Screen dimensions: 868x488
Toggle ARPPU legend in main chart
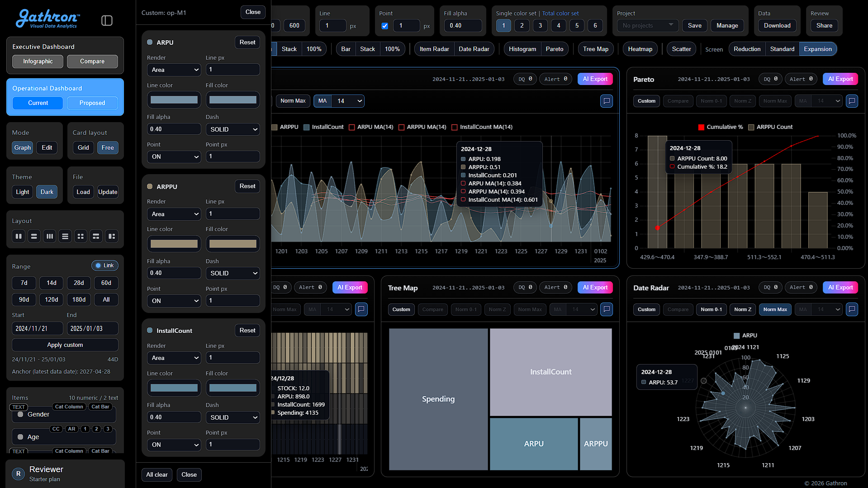(285, 127)
